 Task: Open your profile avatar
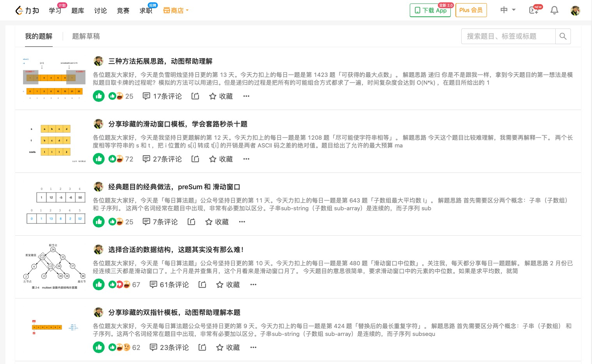(575, 11)
